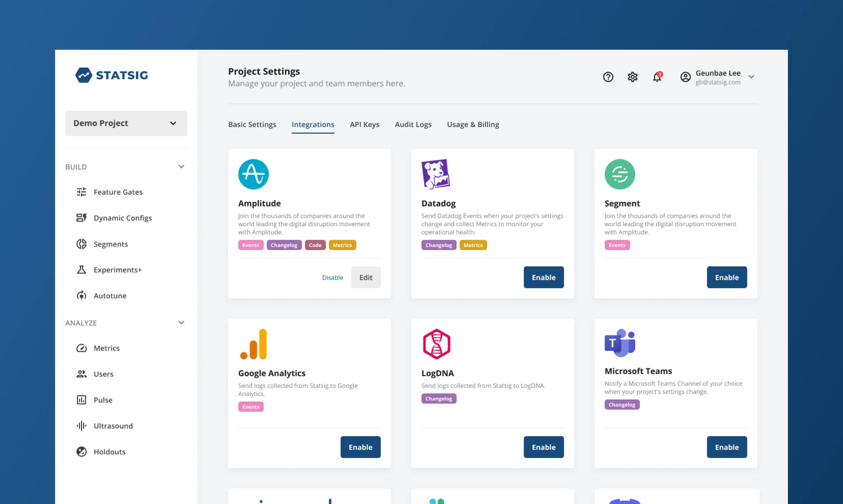843x504 pixels.
Task: Edit the Amplitude integration
Action: (366, 277)
